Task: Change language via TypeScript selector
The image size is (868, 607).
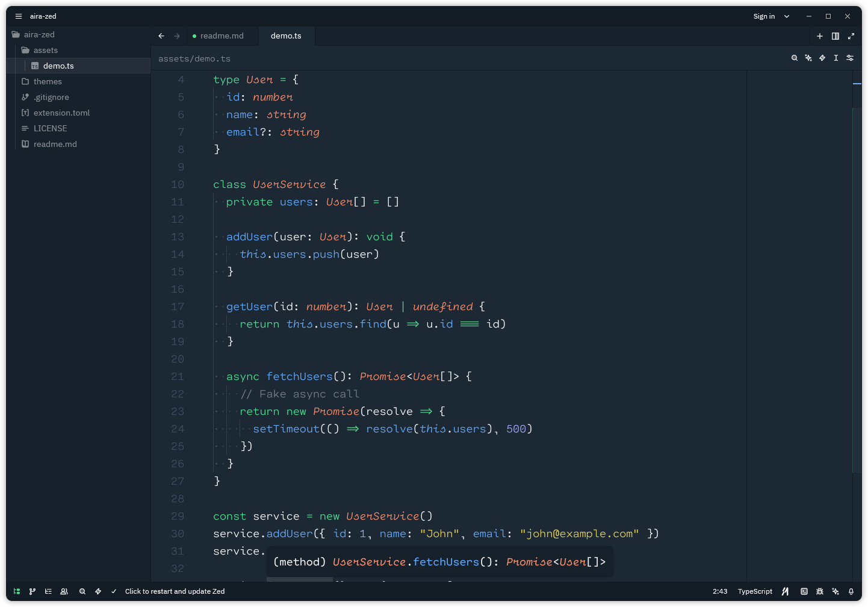Action: coord(755,591)
